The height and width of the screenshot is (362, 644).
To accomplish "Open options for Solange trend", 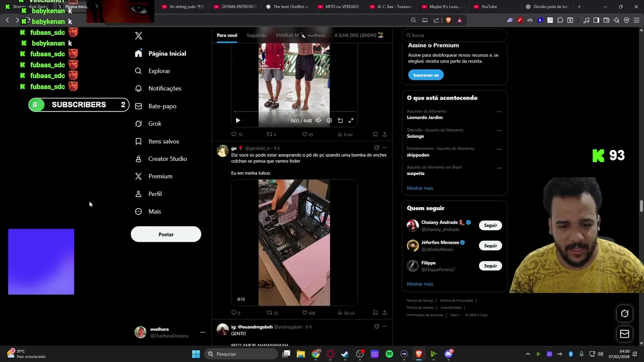I will [x=499, y=130].
